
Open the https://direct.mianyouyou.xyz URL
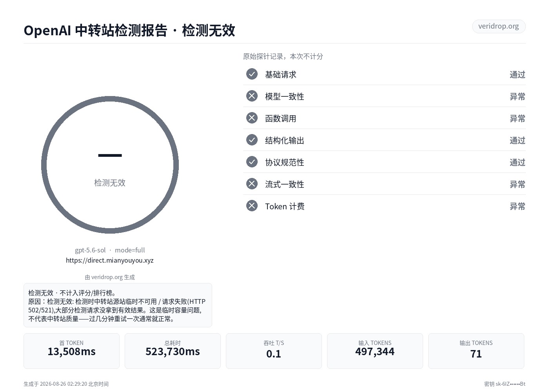pyautogui.click(x=110, y=260)
